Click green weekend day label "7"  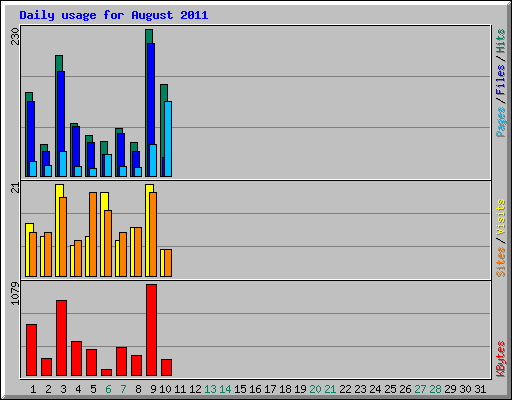tap(123, 389)
